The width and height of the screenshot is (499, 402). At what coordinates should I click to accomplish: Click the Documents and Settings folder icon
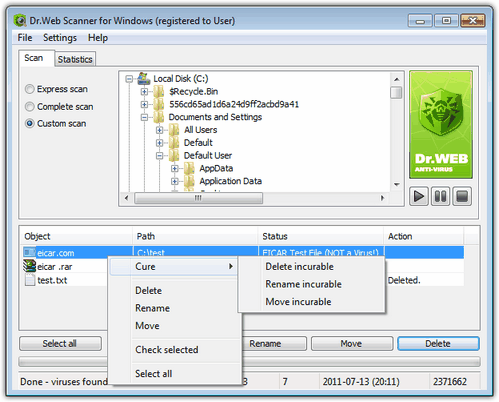(x=159, y=117)
